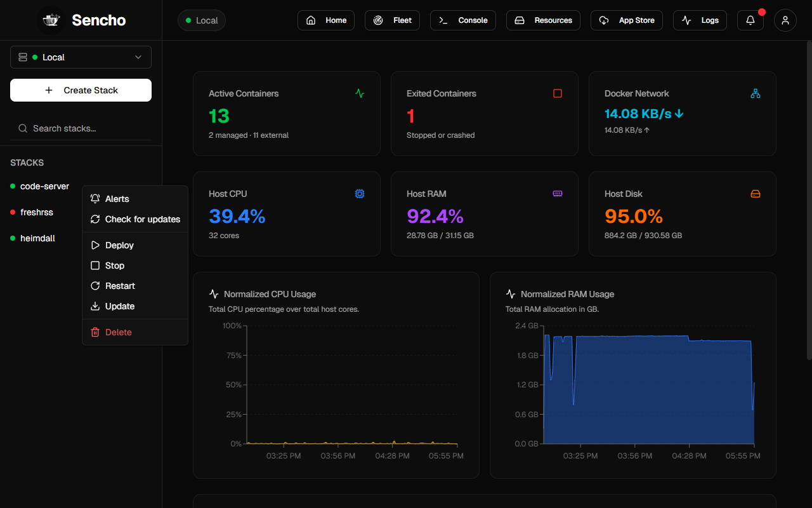Click the Sencho ship logo
Screen dimensions: 812x508
(x=51, y=20)
